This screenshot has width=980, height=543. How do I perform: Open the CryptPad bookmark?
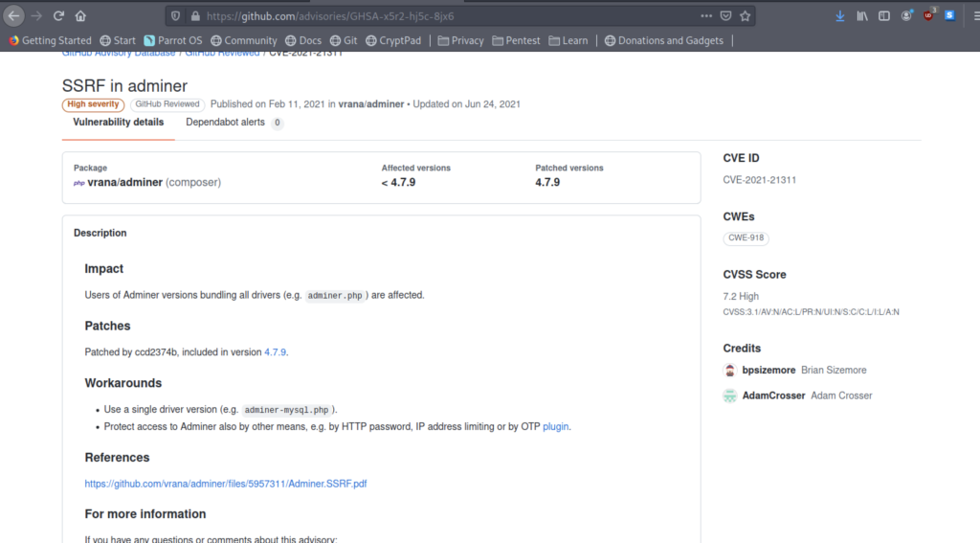pos(393,40)
